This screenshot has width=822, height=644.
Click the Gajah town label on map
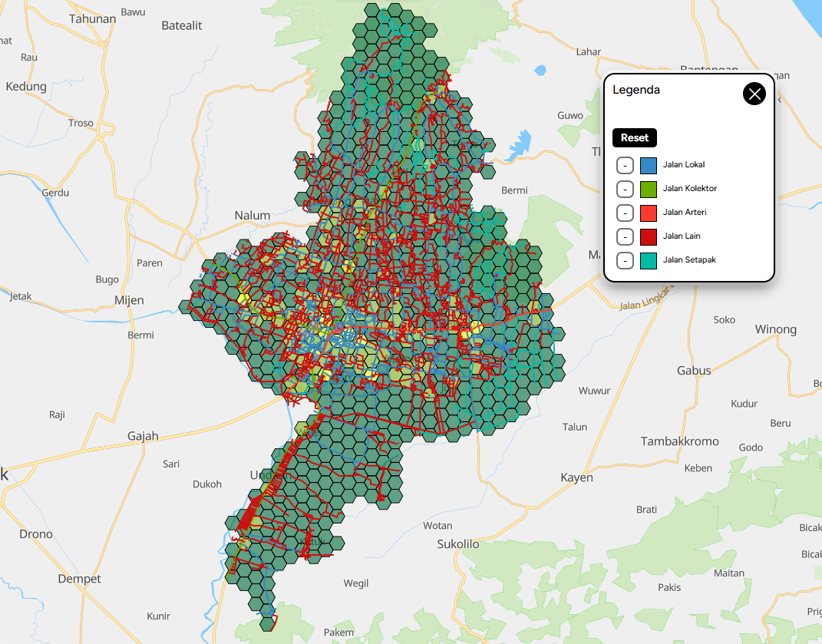coord(143,436)
